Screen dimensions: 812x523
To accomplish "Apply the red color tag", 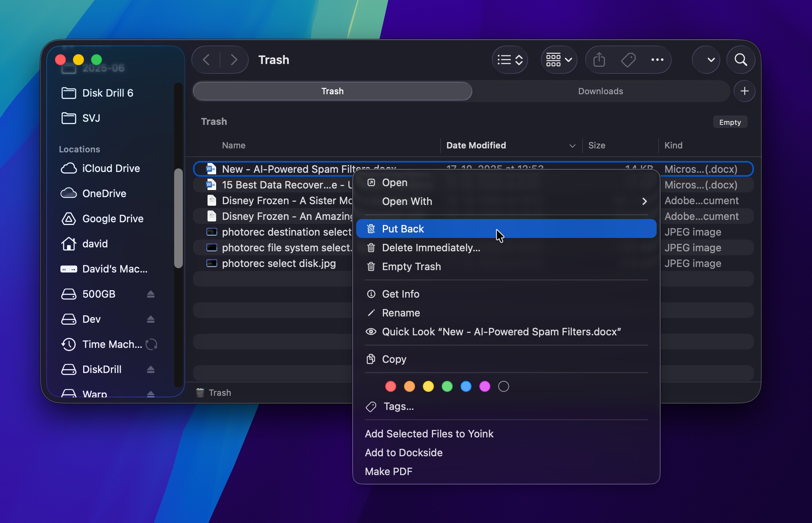I will (391, 386).
